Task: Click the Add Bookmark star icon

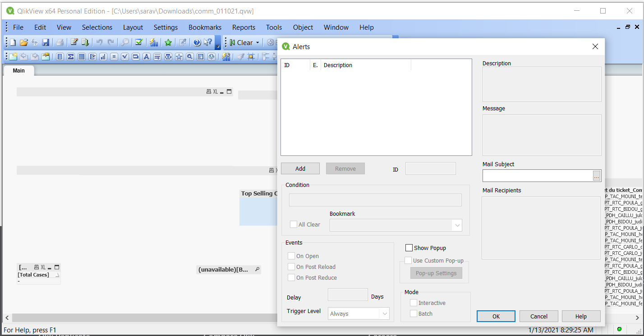Action: pyautogui.click(x=168, y=42)
